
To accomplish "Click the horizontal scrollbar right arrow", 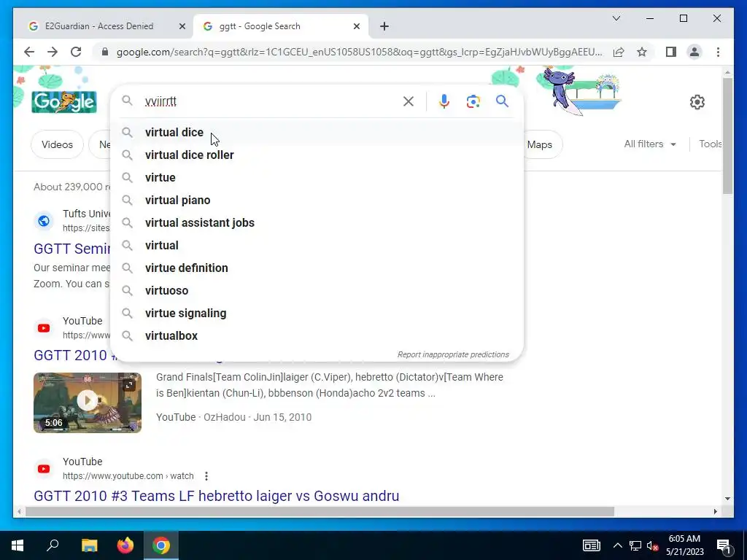I will [x=715, y=511].
